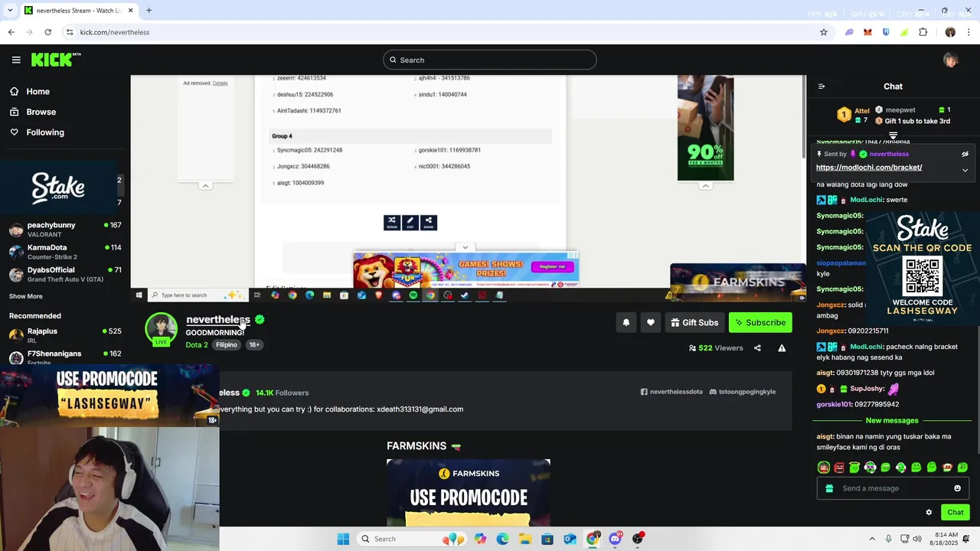
Task: Open DyabsOfficial channel in sidebar
Action: point(65,274)
